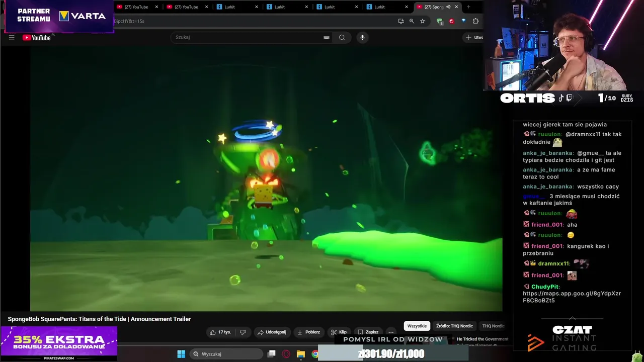
Task: Select the Źródło: THQ Nordic chip
Action: click(x=454, y=326)
